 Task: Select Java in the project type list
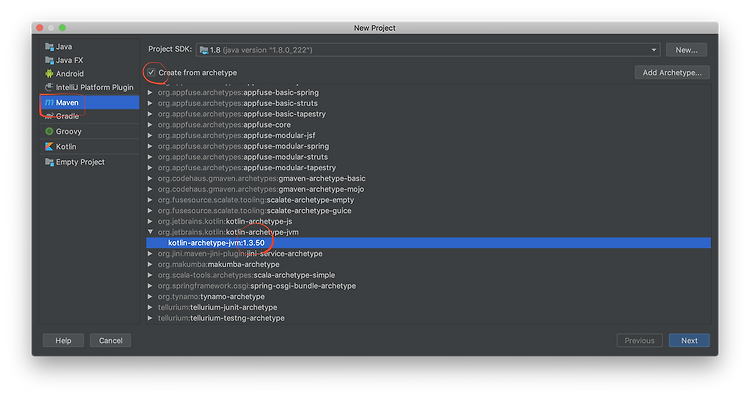coord(89,46)
